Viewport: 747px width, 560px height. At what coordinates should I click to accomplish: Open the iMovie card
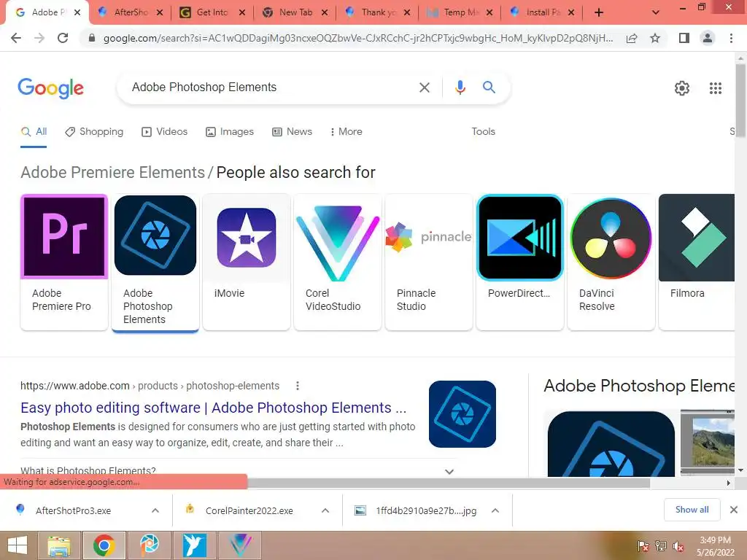[247, 262]
